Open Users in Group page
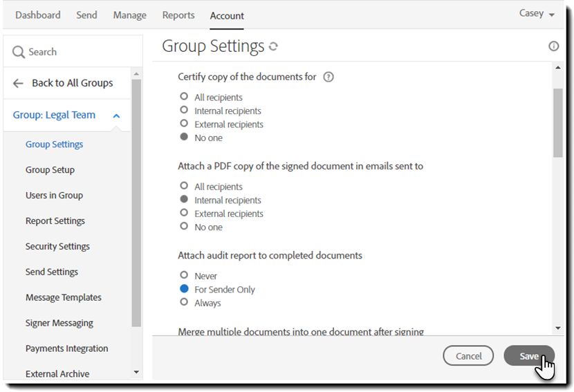The height and width of the screenshot is (392, 574). (54, 195)
